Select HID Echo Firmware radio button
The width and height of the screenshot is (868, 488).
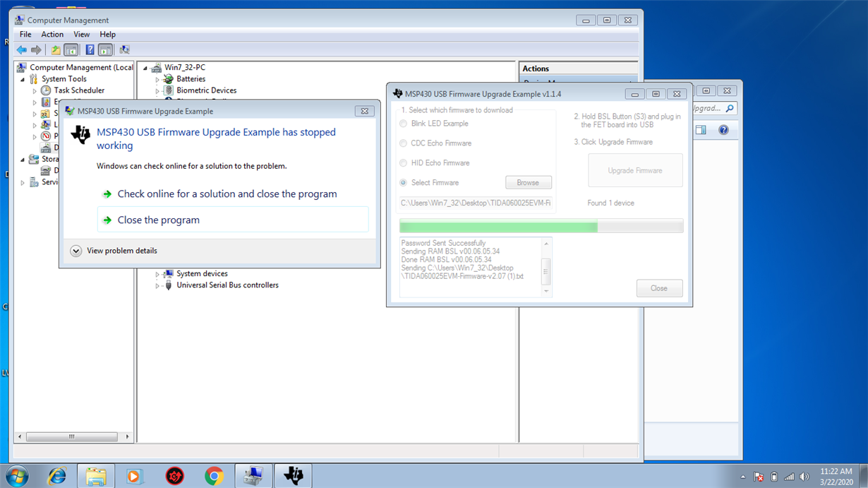[404, 163]
